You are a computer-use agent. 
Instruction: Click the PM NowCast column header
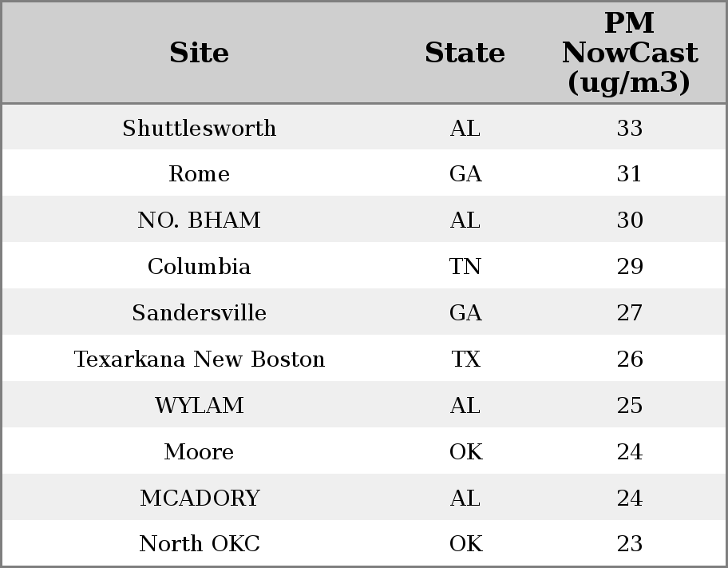[629, 53]
